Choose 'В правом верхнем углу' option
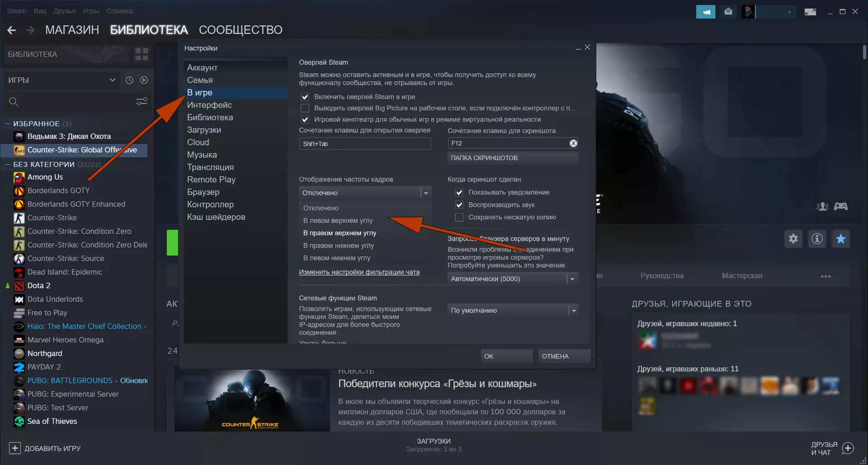 tap(365, 233)
